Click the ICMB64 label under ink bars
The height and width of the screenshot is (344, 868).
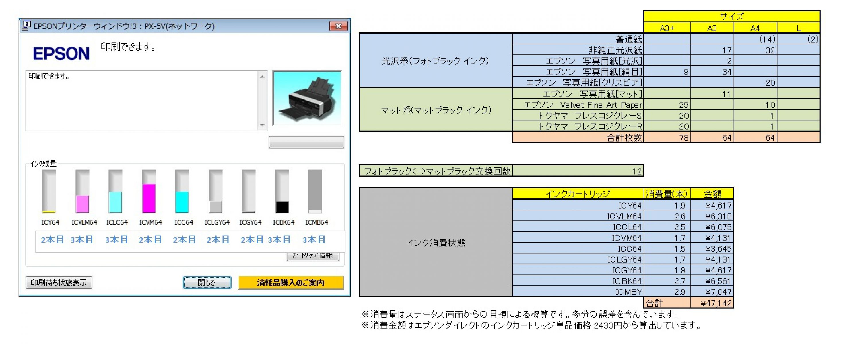(x=316, y=222)
